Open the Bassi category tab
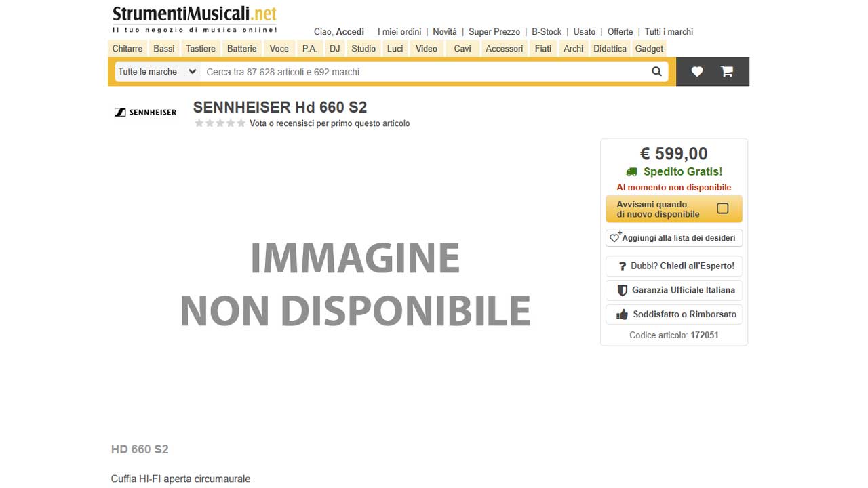The image size is (868, 488). 164,49
